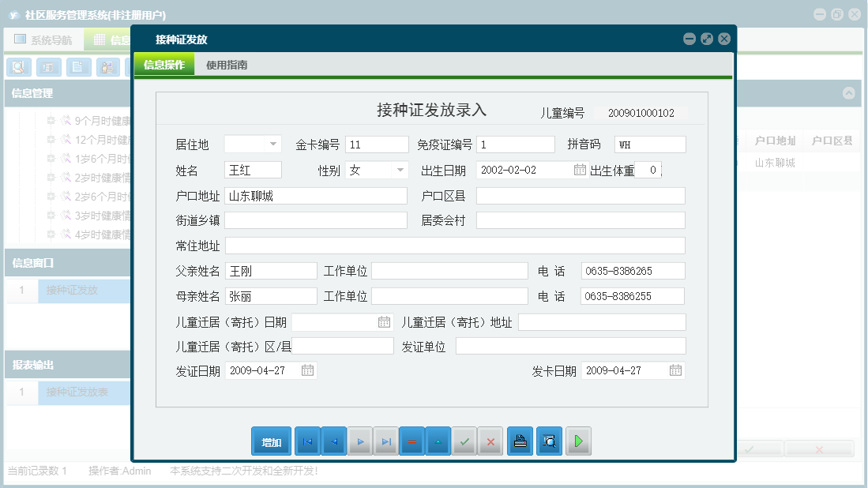868x488 pixels.
Task: Click the green run arrow icon
Action: [578, 441]
